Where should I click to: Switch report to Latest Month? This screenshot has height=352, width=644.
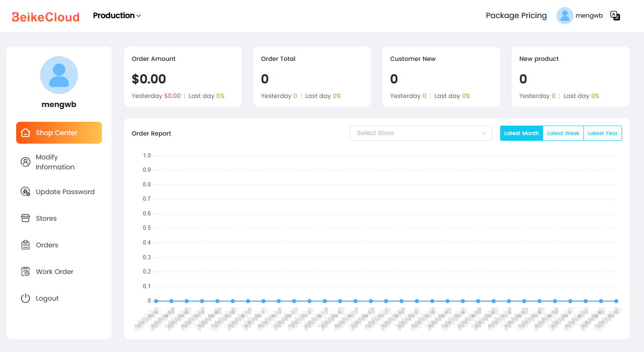point(522,133)
